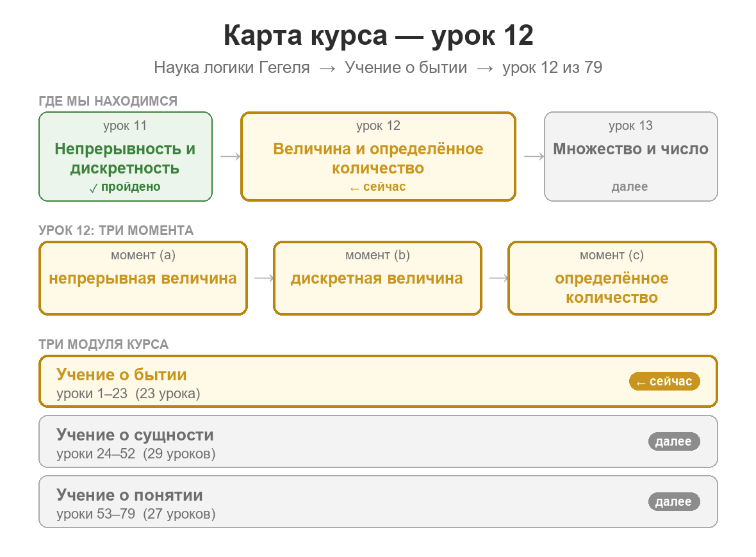Click breadcrumb Наука логики Гегеля

(x=232, y=67)
